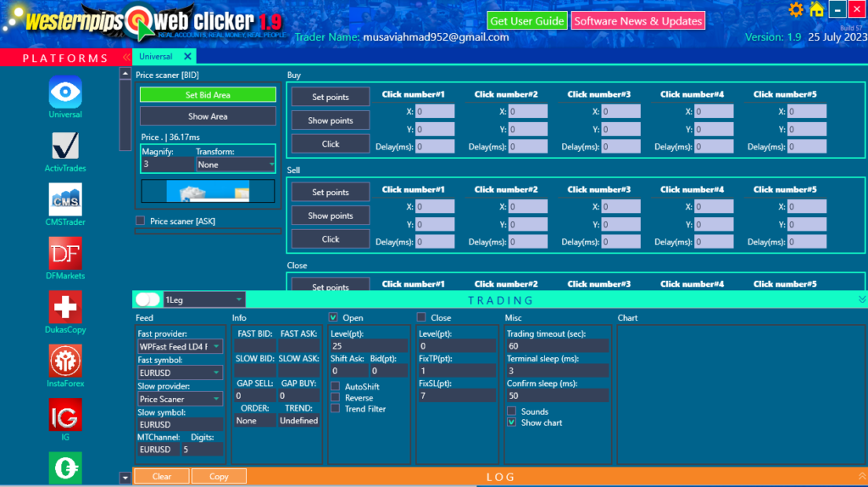Close the Universal tab
The image size is (868, 487).
[x=187, y=57]
